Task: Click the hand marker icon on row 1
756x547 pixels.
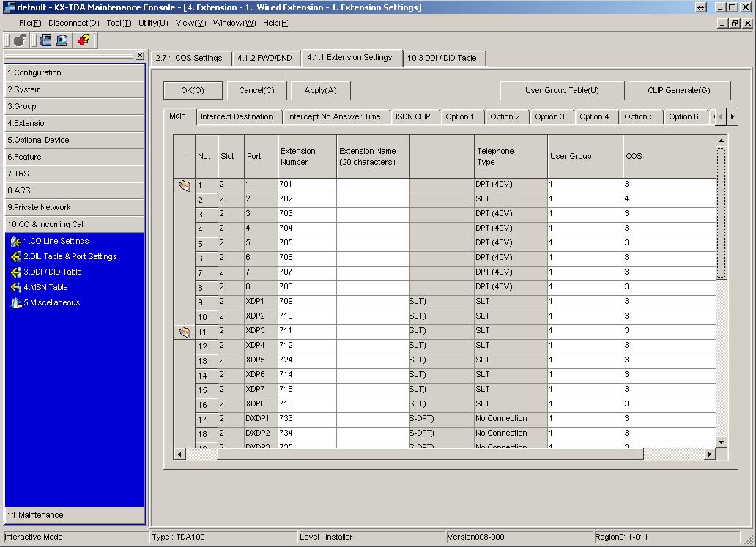Action: coord(184,185)
